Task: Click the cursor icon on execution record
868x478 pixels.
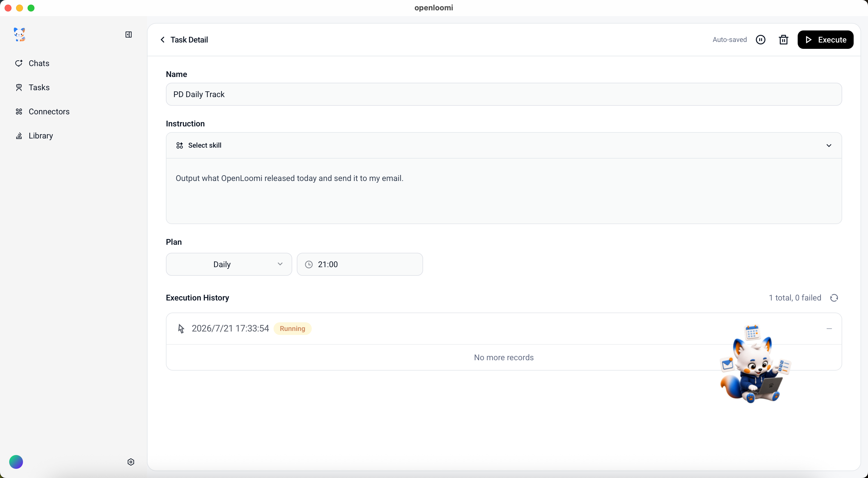Action: (181, 329)
